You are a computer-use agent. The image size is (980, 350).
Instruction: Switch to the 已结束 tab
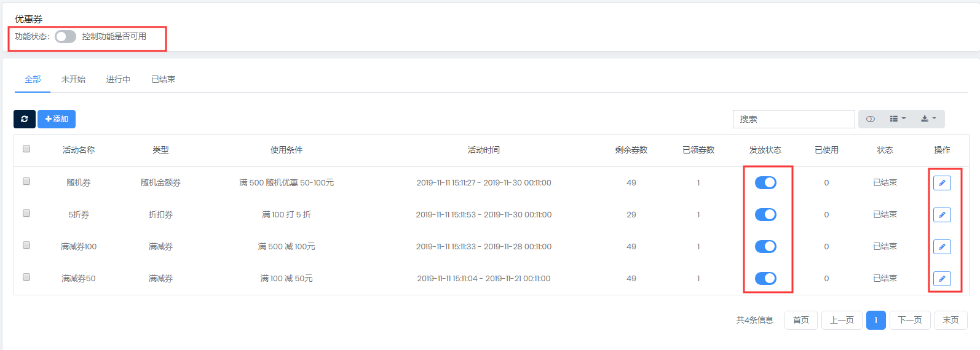click(164, 80)
